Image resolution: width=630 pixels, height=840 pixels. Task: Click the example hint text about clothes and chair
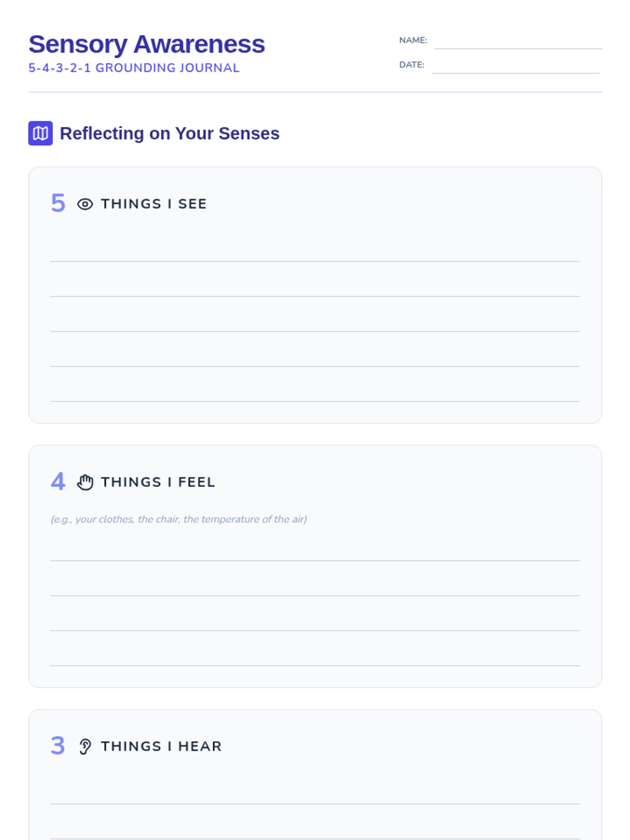178,519
